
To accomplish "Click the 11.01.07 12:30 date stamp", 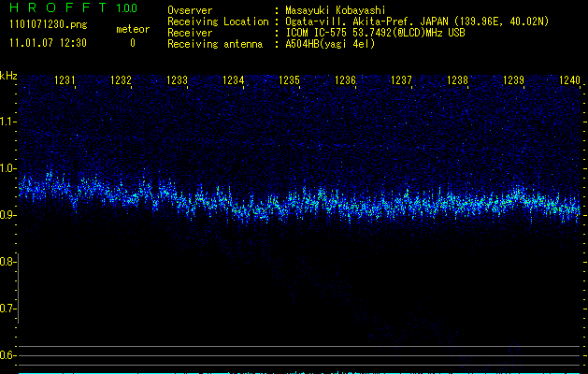I will (47, 43).
